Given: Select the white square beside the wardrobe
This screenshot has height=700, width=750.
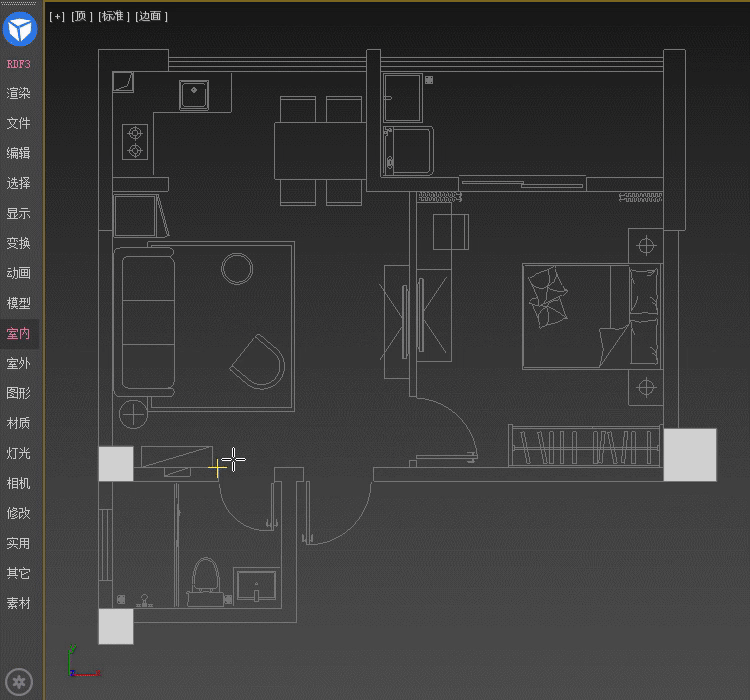Looking at the screenshot, I should tap(690, 455).
